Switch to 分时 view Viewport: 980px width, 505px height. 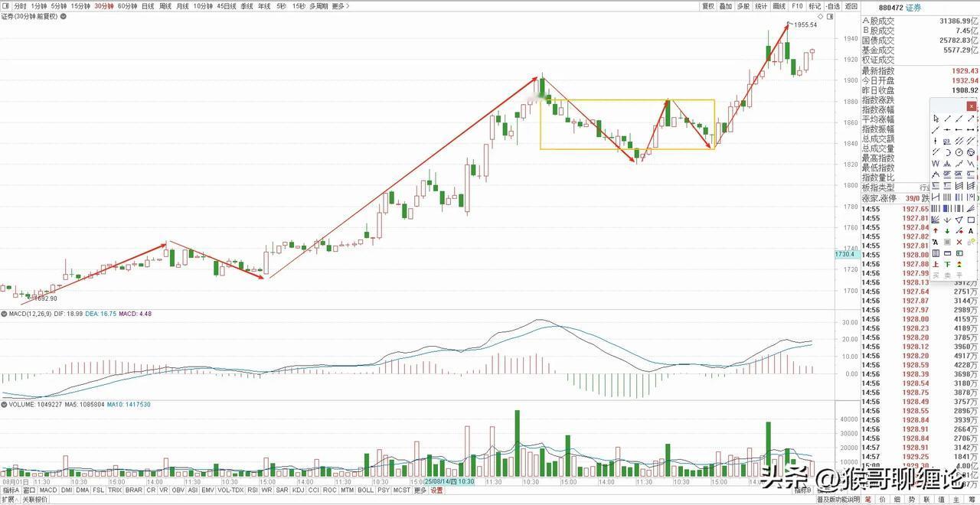20,6
